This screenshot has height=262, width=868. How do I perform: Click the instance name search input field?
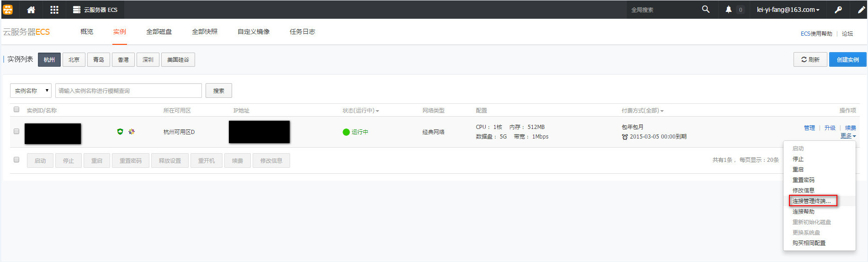coord(128,91)
